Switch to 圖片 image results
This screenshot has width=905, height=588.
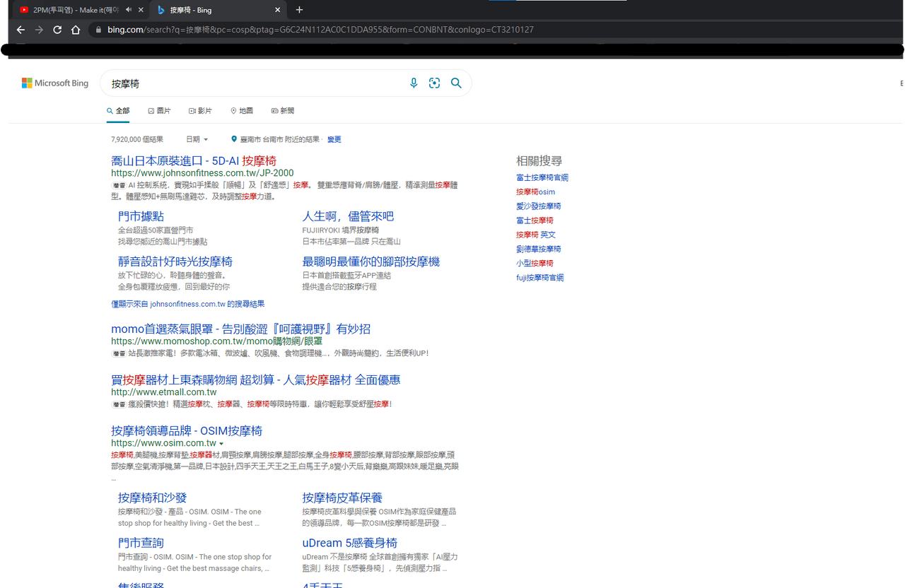159,111
